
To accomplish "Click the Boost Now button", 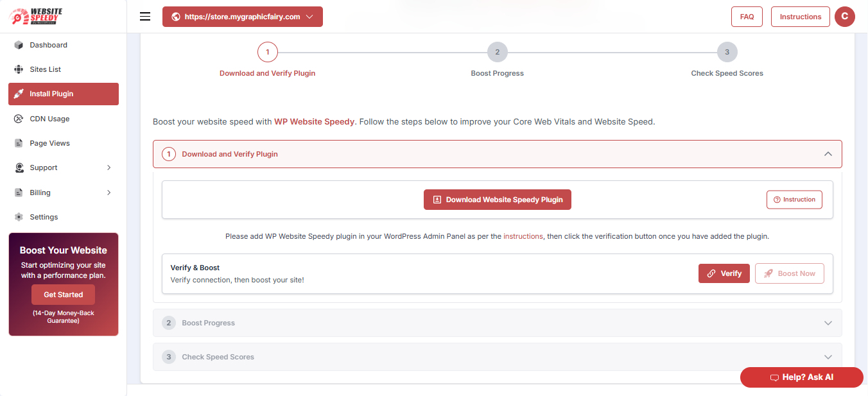I will click(x=790, y=273).
